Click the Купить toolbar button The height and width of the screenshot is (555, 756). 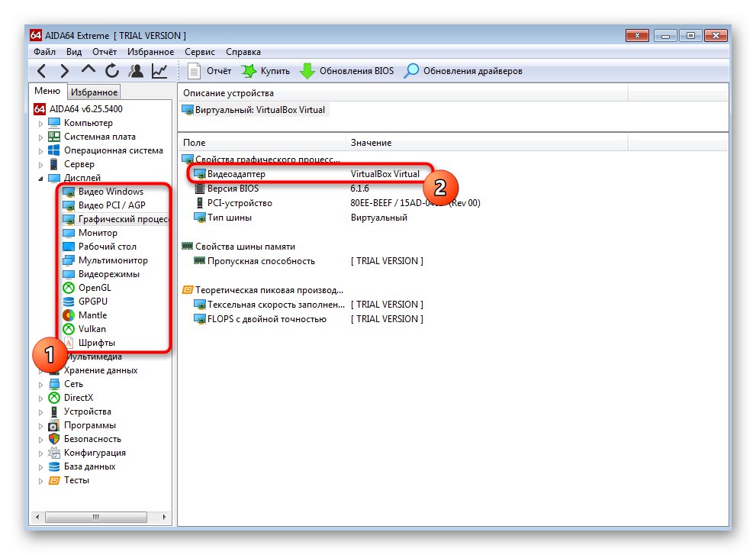pyautogui.click(x=265, y=71)
